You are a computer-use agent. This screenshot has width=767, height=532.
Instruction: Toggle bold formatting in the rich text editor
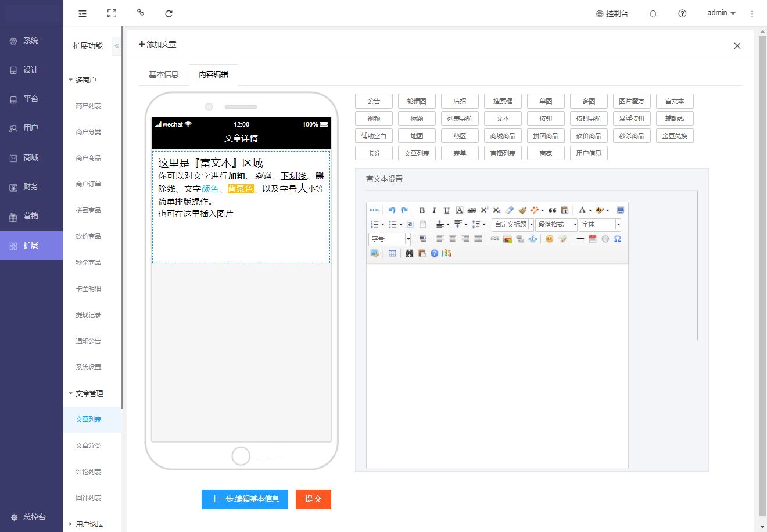[422, 210]
